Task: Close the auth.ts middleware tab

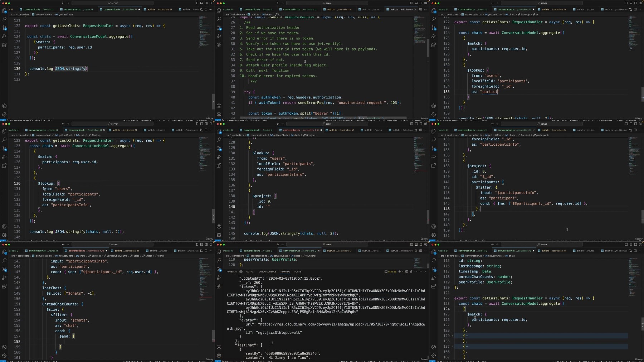Action: (415, 9)
